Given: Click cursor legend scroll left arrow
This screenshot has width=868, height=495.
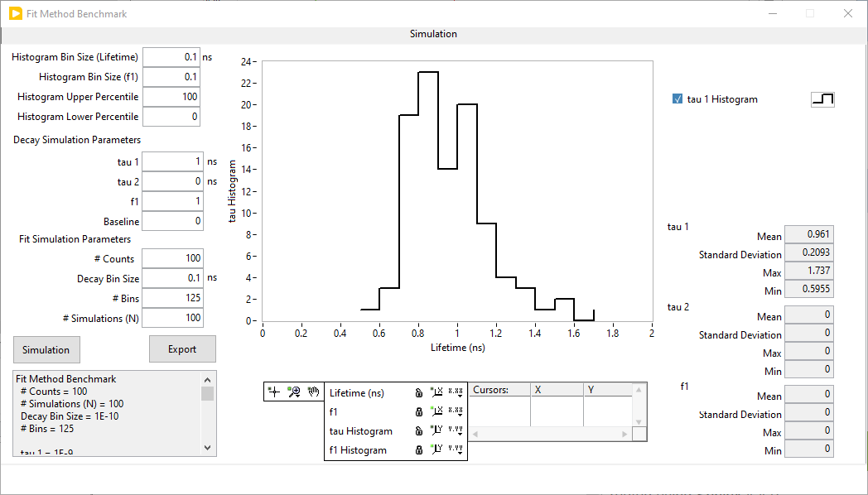Looking at the screenshot, I should (x=475, y=435).
